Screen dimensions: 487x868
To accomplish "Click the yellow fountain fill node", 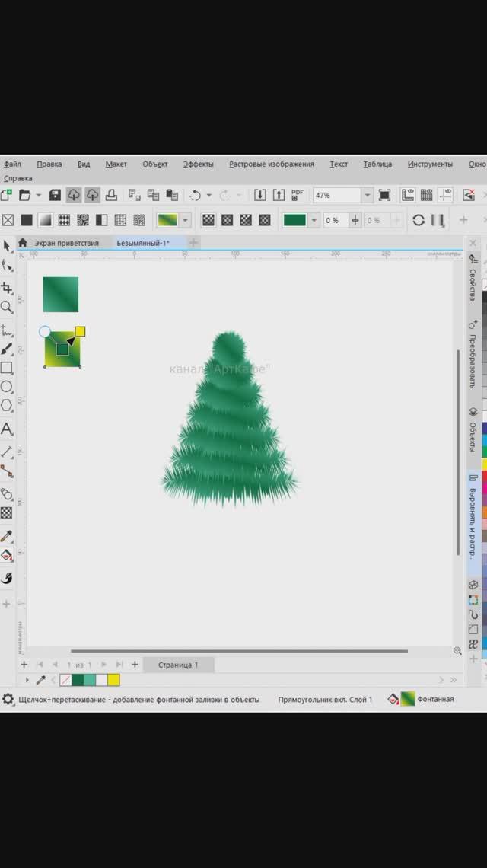I will (80, 331).
